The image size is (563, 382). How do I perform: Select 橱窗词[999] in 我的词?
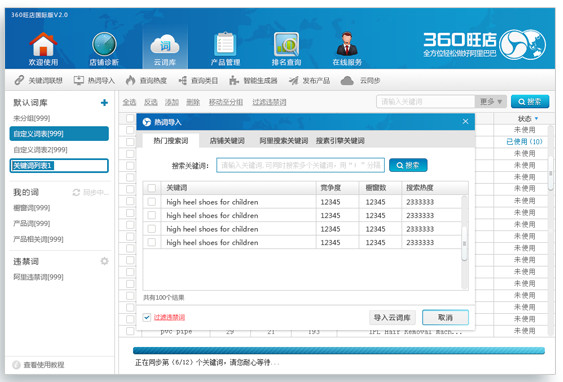(32, 208)
